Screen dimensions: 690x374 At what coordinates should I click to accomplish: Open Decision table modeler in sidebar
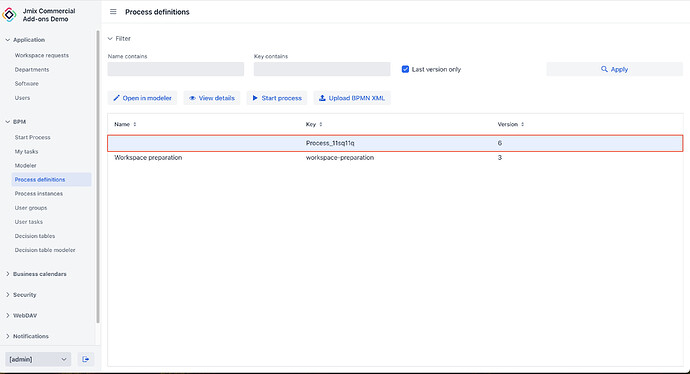(45, 250)
